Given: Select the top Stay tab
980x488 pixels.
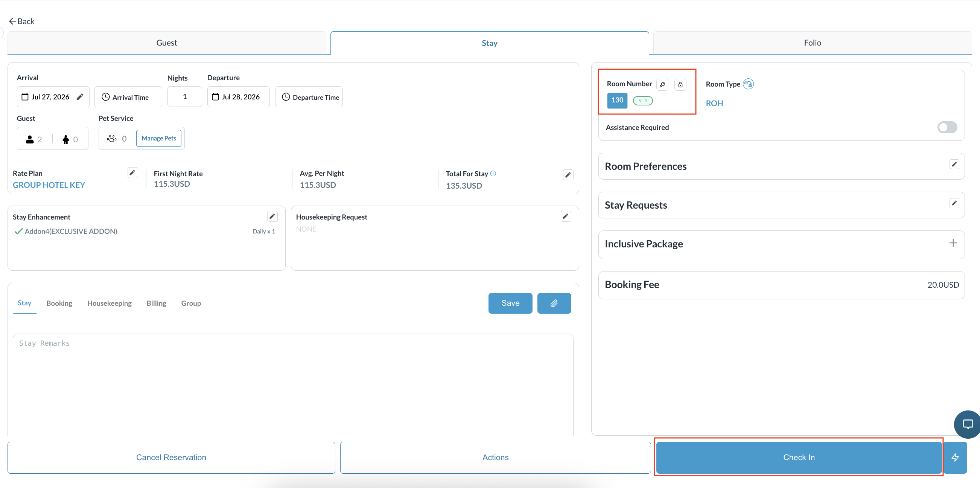Looking at the screenshot, I should tap(490, 43).
